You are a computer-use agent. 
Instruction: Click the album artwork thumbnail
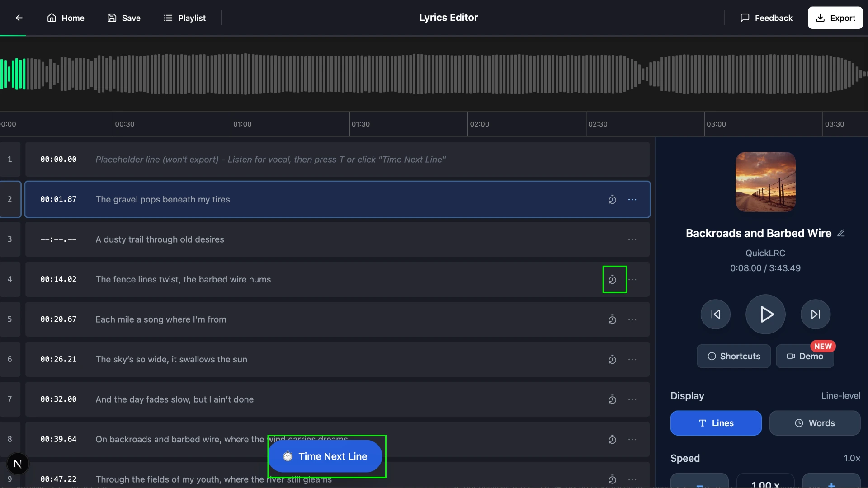[765, 182]
